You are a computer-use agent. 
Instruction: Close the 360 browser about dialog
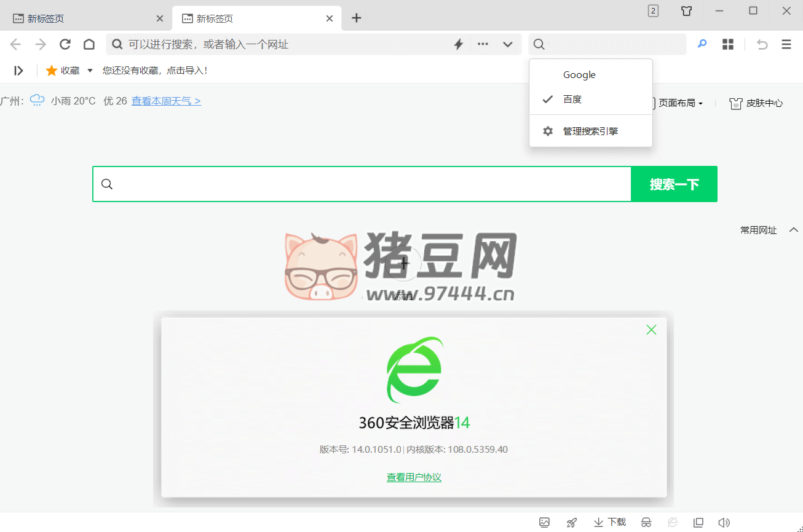[651, 330]
